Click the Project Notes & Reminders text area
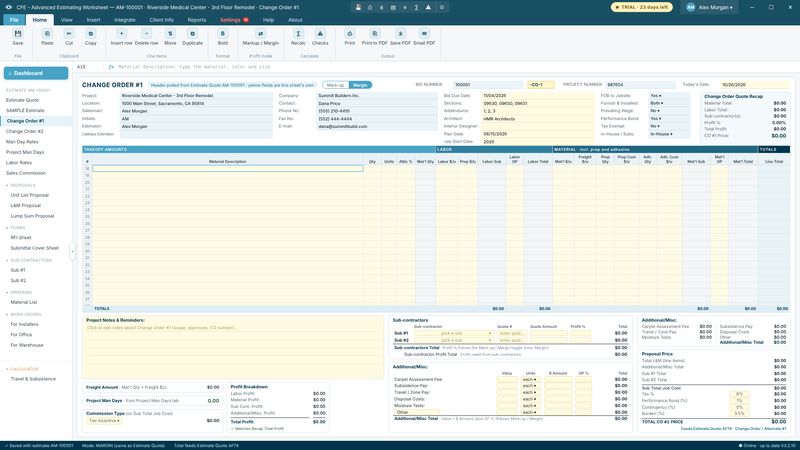Screen dimensions: 800x450 point(233,351)
